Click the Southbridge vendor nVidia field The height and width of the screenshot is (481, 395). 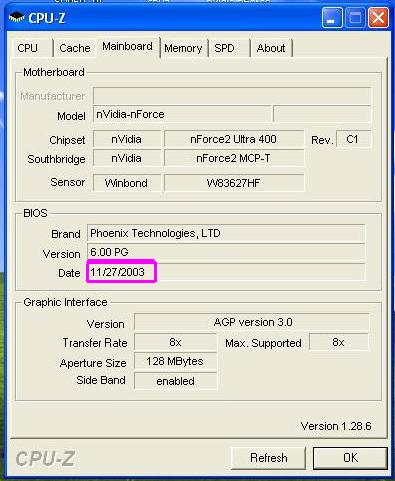click(x=127, y=158)
